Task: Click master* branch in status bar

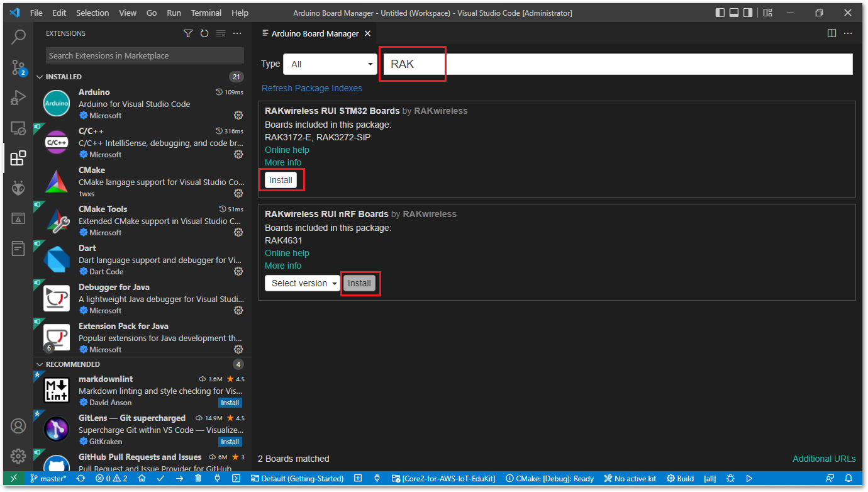Action: coord(48,479)
